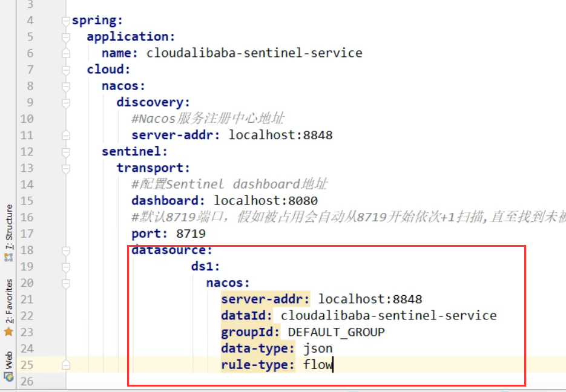
Task: Collapse the ds1: block fold marker
Action: pyautogui.click(x=66, y=267)
